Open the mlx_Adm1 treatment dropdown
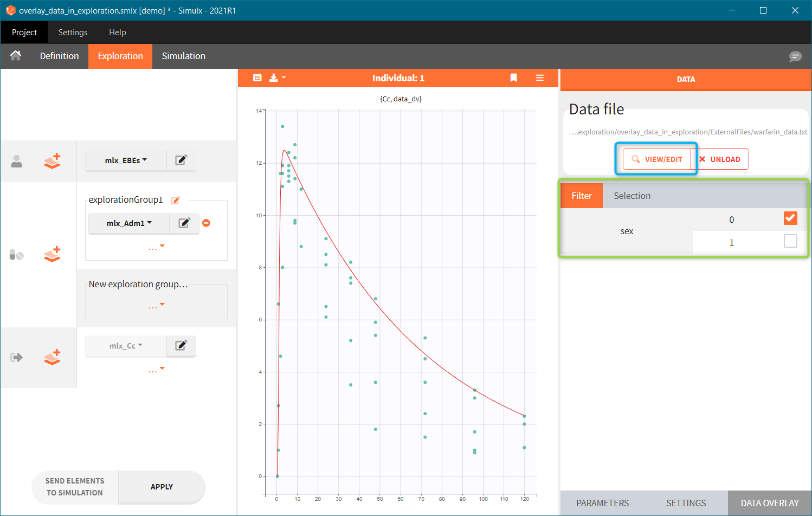Image resolution: width=812 pixels, height=516 pixels. pos(129,223)
